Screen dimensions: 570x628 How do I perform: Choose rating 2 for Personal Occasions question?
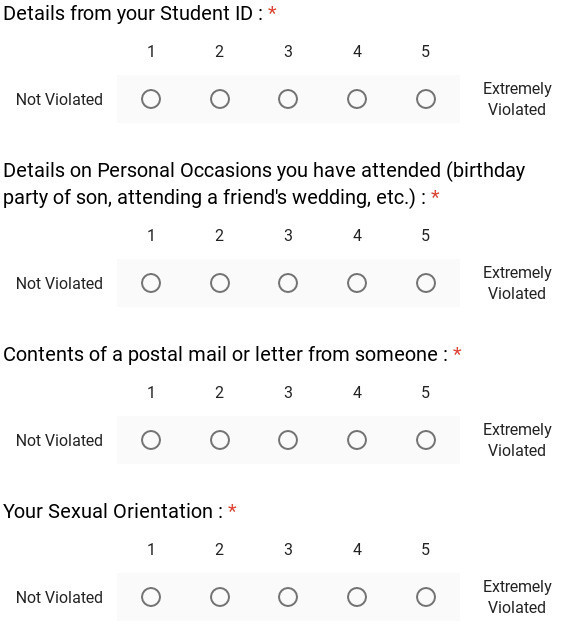[220, 283]
